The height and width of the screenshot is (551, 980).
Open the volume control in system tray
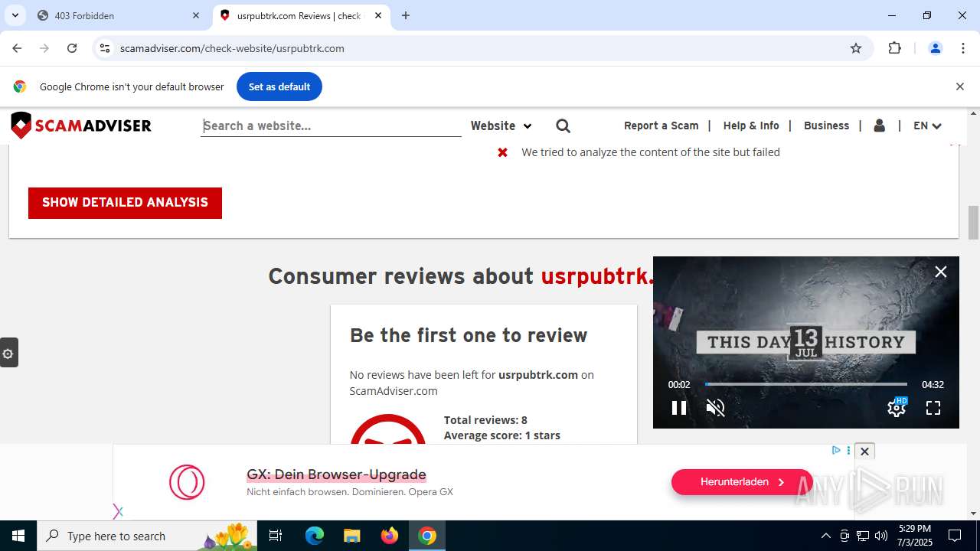tap(881, 536)
